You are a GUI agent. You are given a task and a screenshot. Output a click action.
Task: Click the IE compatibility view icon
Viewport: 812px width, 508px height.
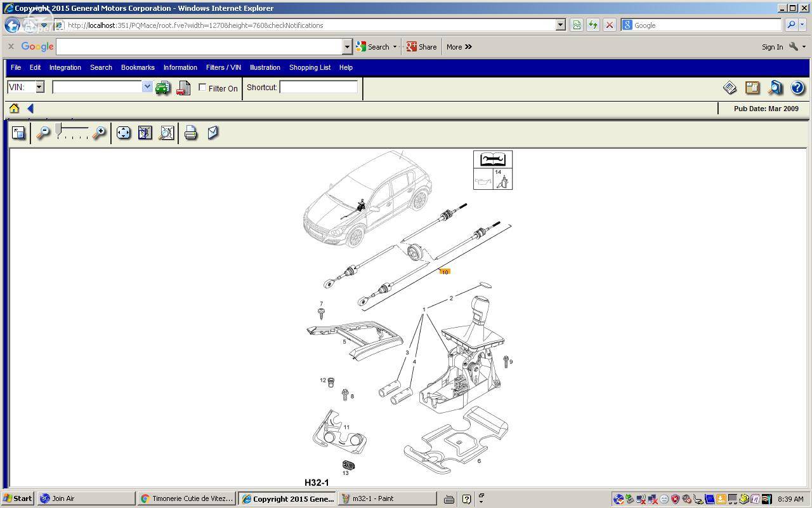click(x=577, y=25)
